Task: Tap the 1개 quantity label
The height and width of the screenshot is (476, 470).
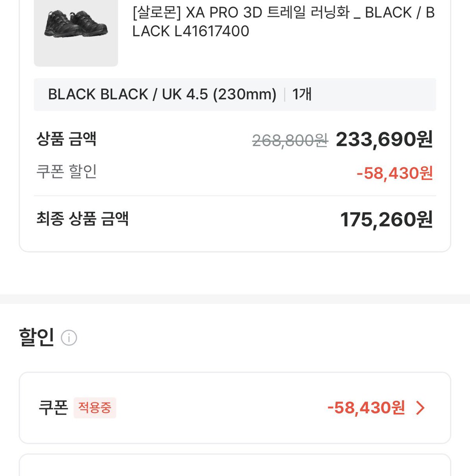Action: 302,94
